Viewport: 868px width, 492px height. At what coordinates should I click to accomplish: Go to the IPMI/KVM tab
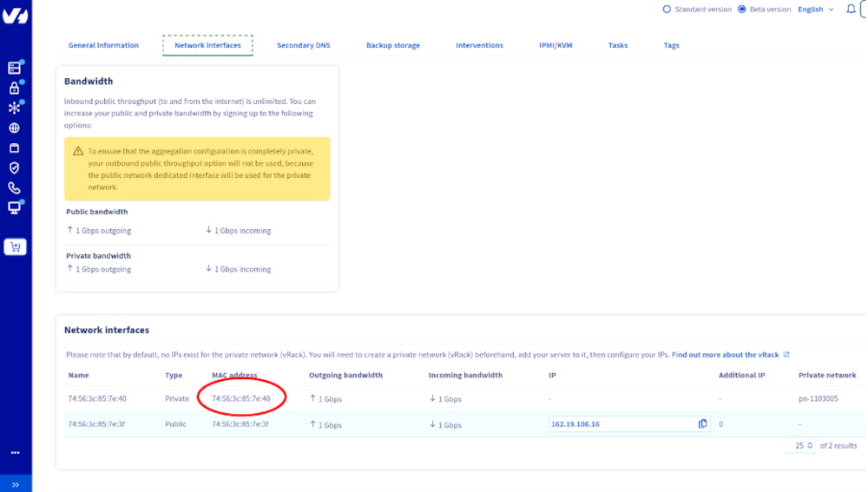556,45
